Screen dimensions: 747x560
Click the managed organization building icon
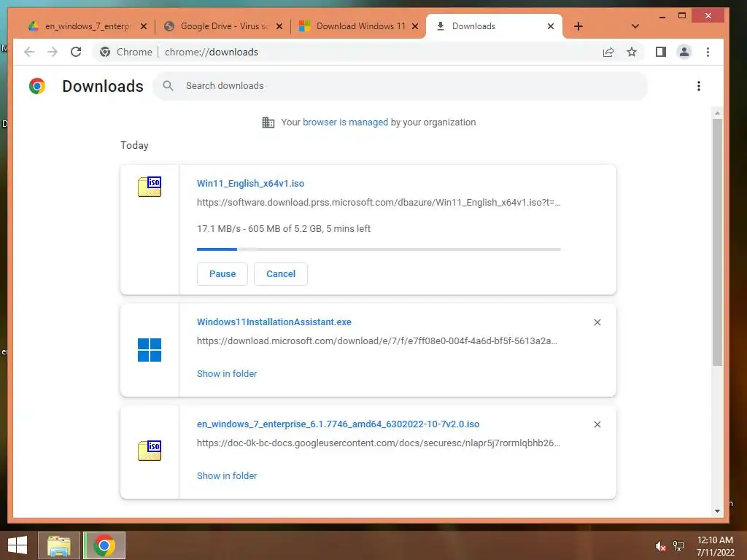point(268,122)
